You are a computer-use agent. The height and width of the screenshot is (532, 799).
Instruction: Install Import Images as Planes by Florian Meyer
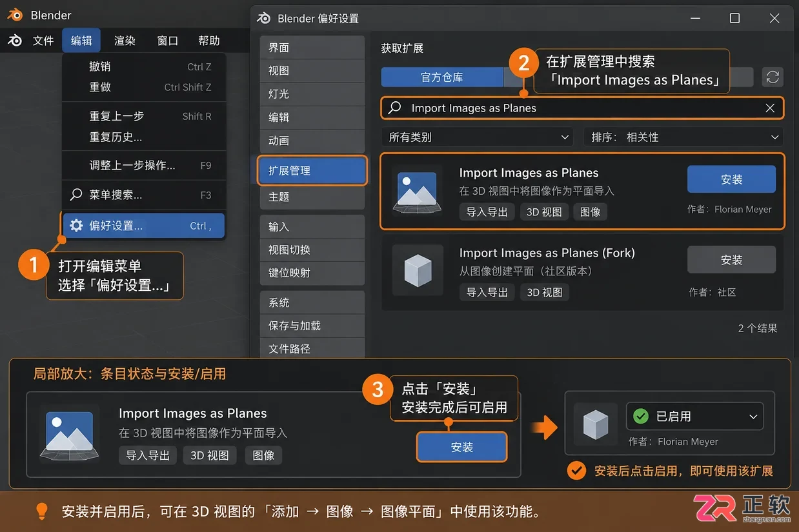pyautogui.click(x=731, y=179)
